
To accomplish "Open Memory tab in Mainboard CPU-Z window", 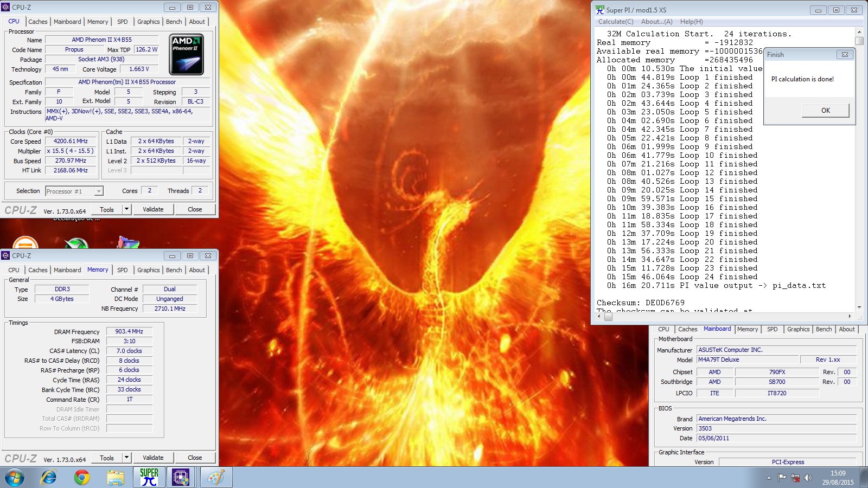I will coord(748,329).
